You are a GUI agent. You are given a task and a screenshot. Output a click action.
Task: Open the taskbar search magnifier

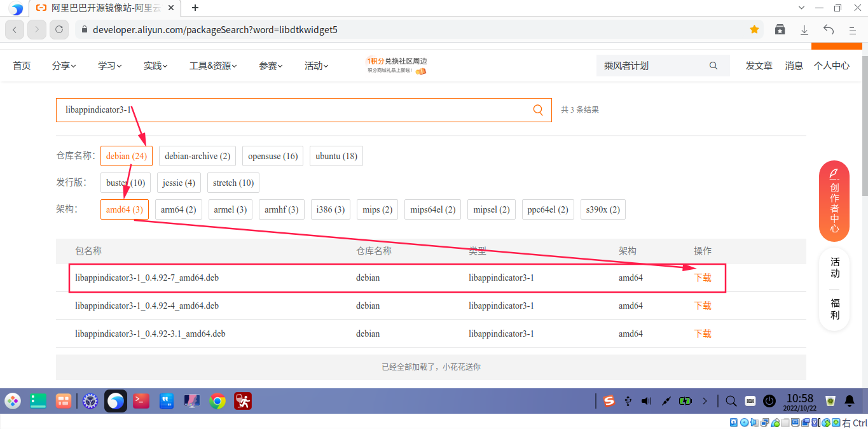click(731, 400)
